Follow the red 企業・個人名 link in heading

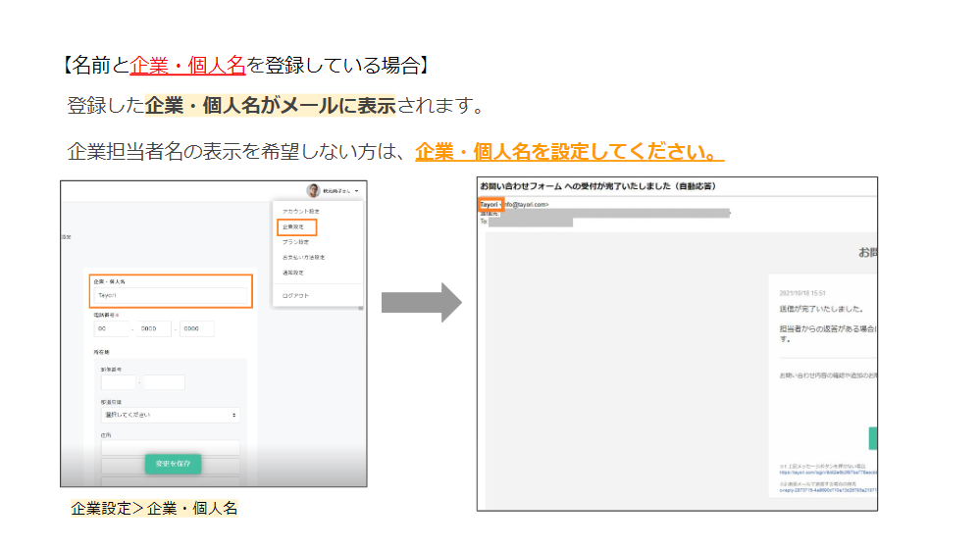[x=187, y=65]
